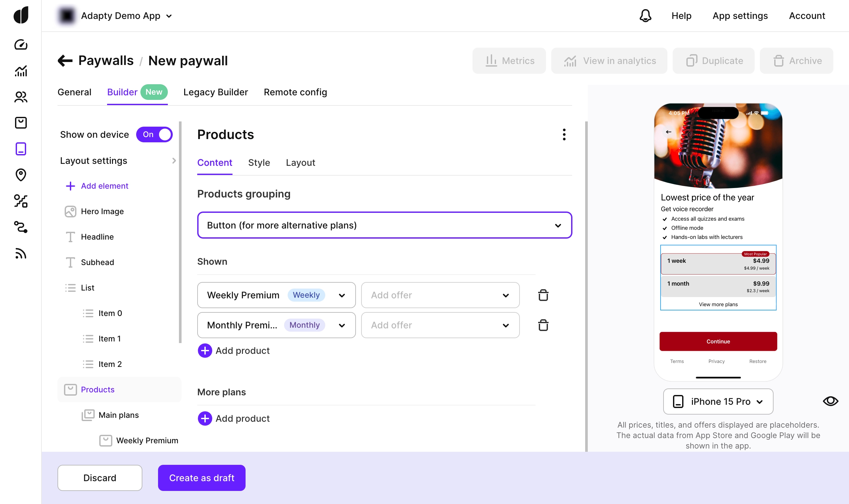
Task: Click the Create as draft button
Action: [201, 478]
